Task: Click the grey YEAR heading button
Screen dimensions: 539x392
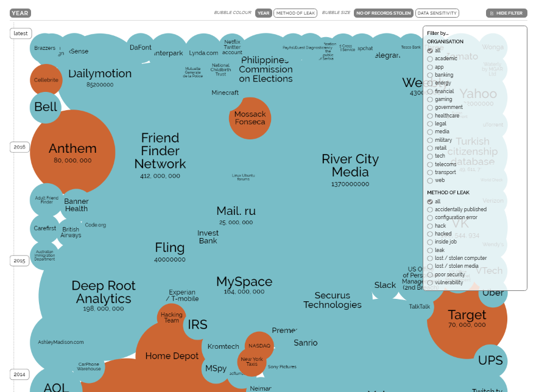Action: click(20, 13)
